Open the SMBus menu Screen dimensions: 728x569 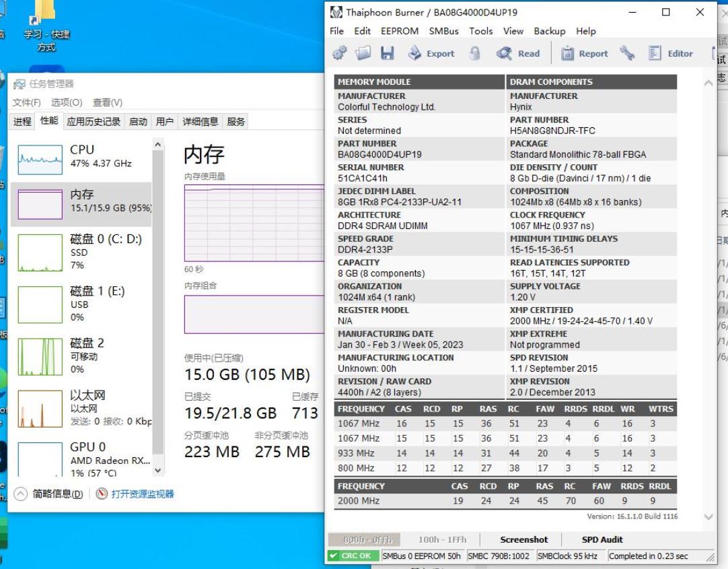click(444, 31)
